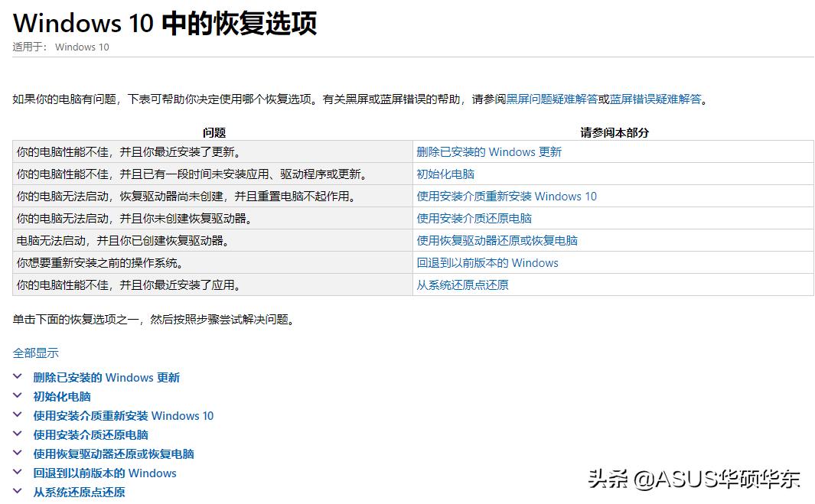Expand the 从系统还原点还原 section chevron
The image size is (815, 504).
(17, 492)
